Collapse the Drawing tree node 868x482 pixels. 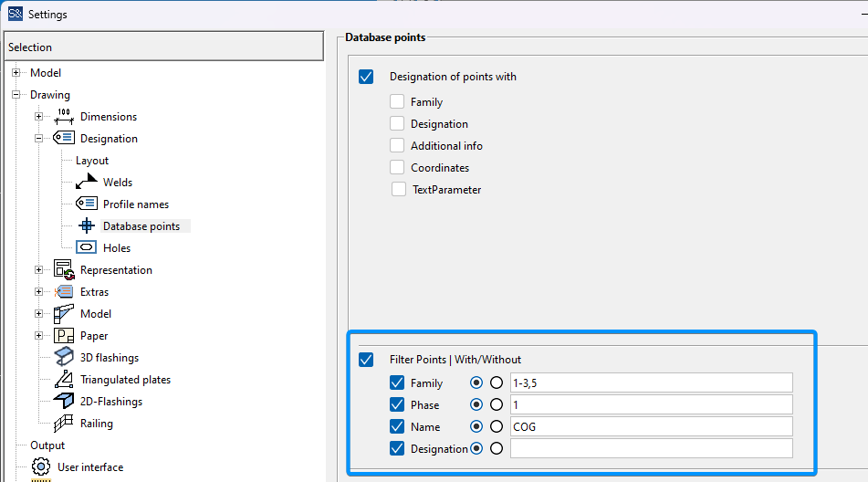tap(16, 95)
